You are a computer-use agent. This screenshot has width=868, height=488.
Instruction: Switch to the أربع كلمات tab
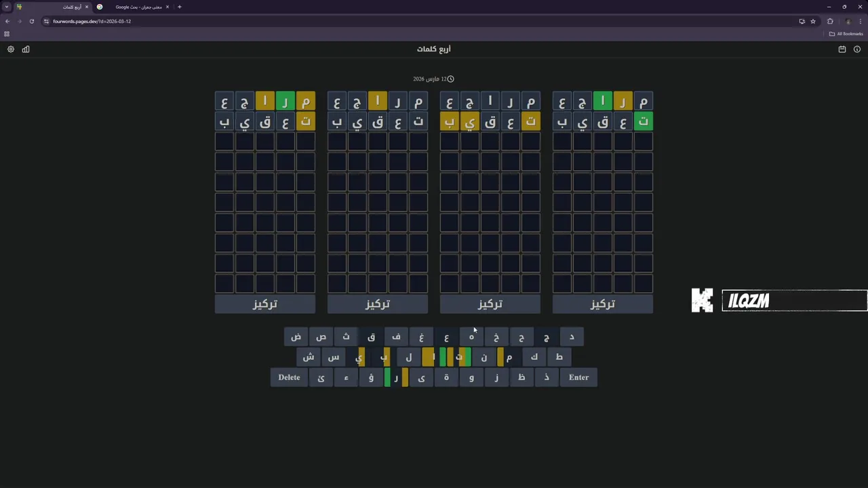(53, 7)
